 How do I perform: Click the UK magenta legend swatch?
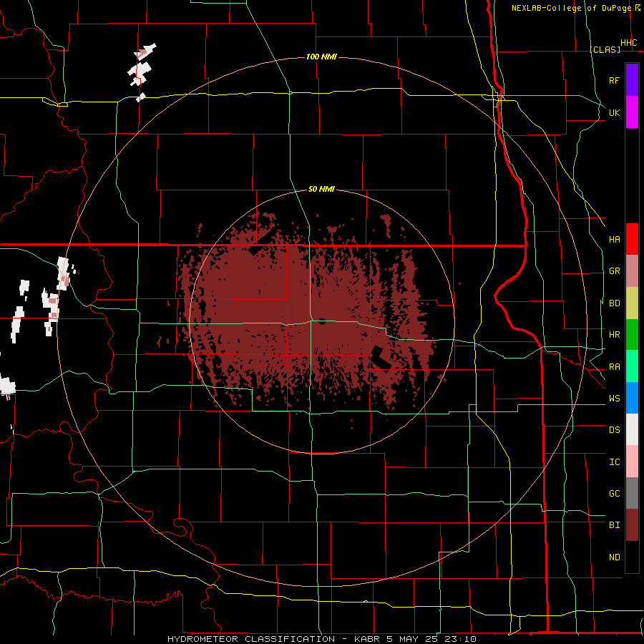click(x=632, y=112)
